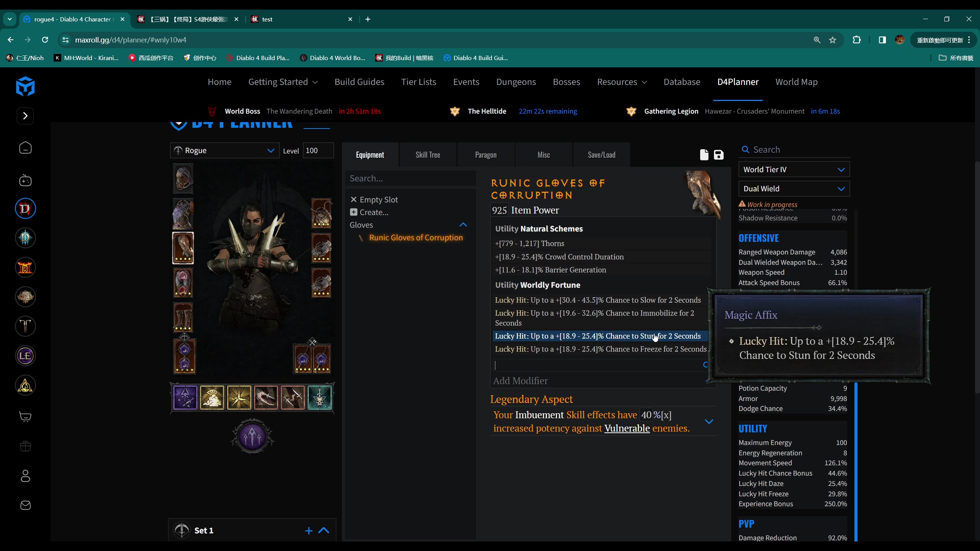Open the game controller icon in the sidebar
980x551 pixels.
point(25,180)
